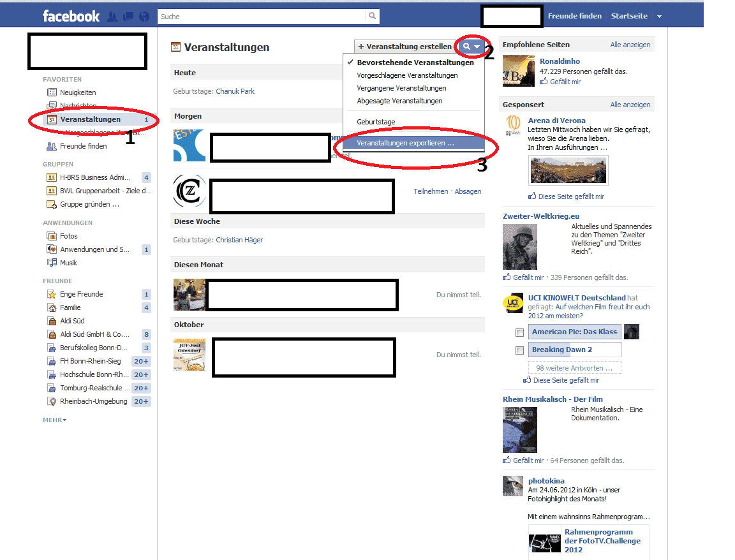Click Freunde finden in top bar
735x560 pixels.
(575, 16)
